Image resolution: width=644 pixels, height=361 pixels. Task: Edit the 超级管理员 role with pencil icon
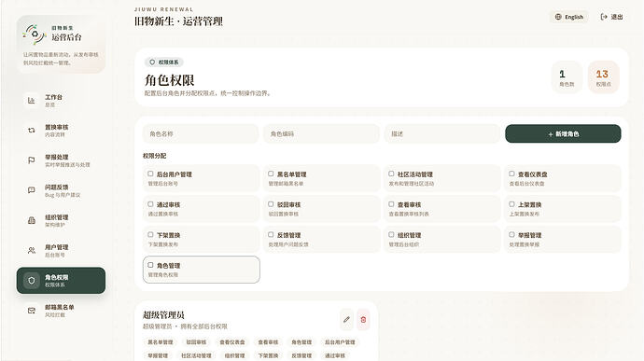(346, 319)
